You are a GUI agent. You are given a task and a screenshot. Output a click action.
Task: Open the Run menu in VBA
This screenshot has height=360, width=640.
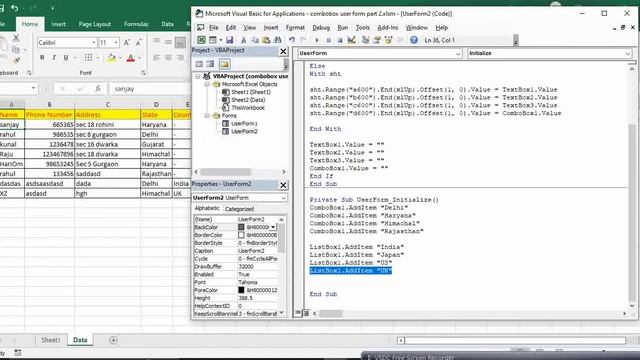pos(342,27)
